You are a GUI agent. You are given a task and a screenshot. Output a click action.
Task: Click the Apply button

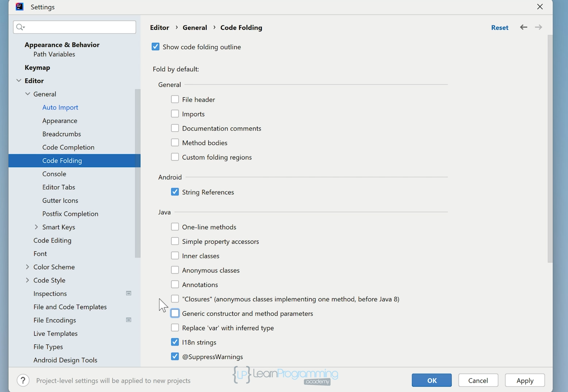click(525, 380)
